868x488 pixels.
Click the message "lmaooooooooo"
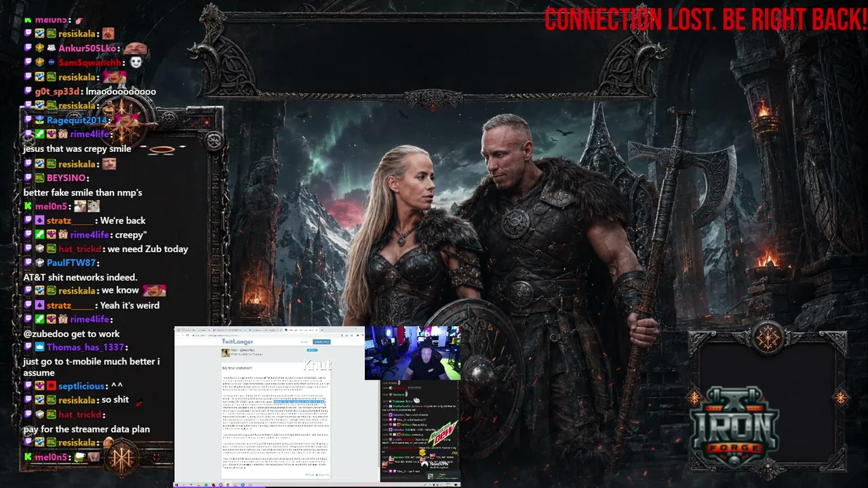121,91
